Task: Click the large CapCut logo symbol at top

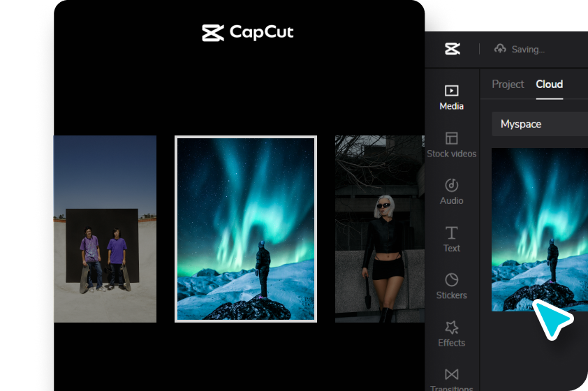Action: 213,33
